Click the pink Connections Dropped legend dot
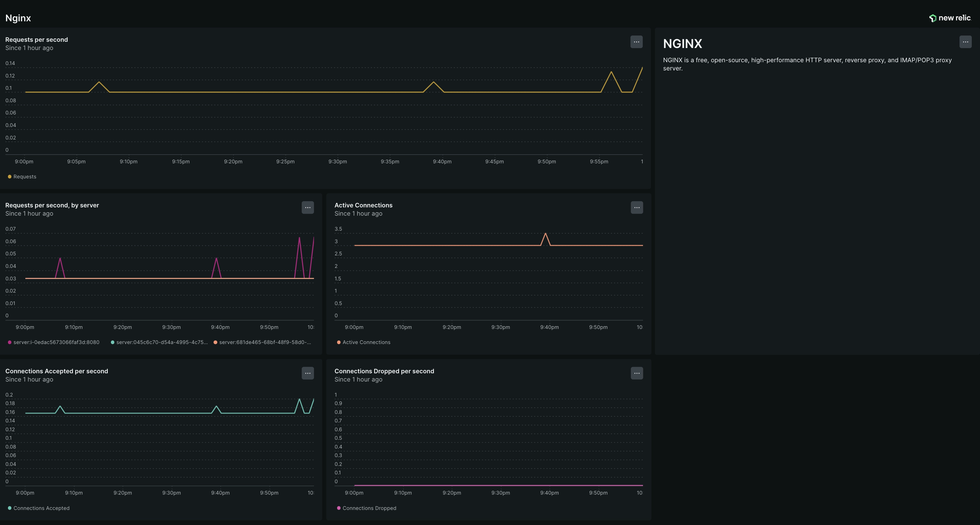 pyautogui.click(x=339, y=508)
